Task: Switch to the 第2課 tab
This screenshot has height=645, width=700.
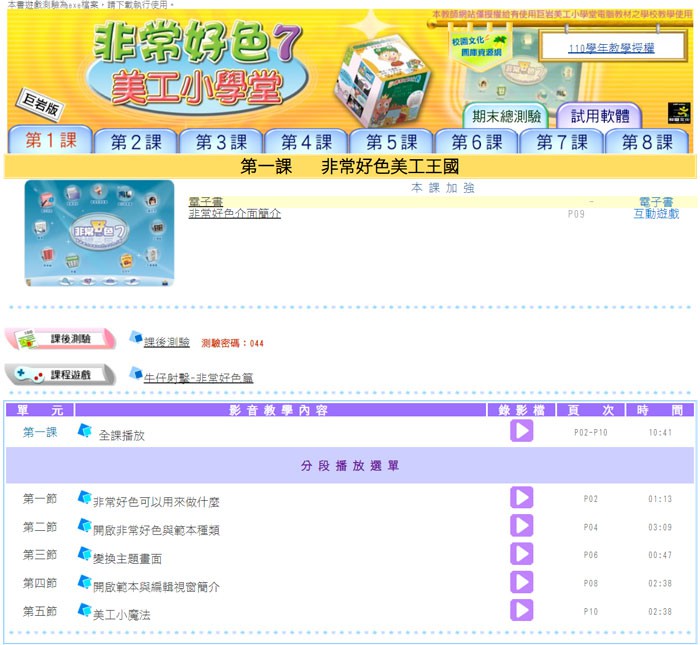Action: [135, 142]
